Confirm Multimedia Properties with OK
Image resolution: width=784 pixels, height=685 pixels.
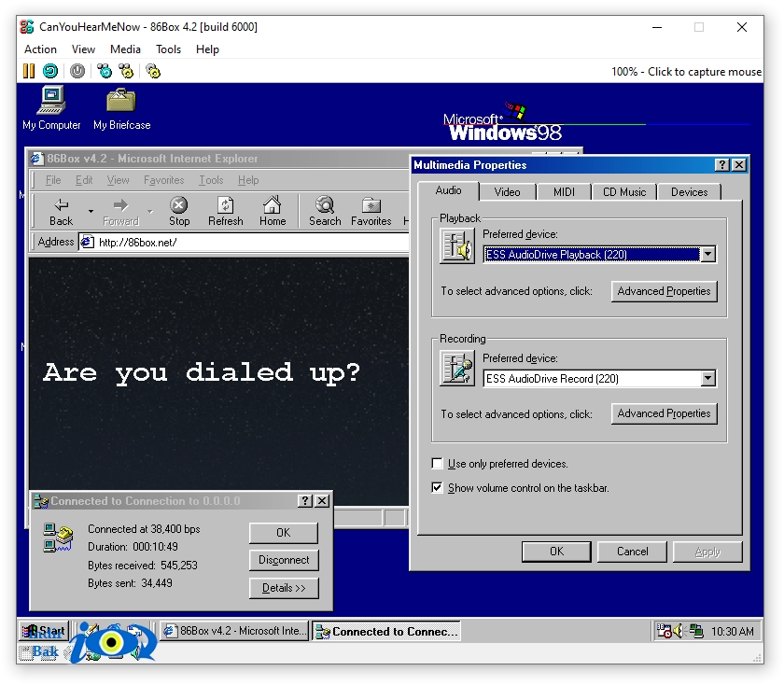[556, 552]
